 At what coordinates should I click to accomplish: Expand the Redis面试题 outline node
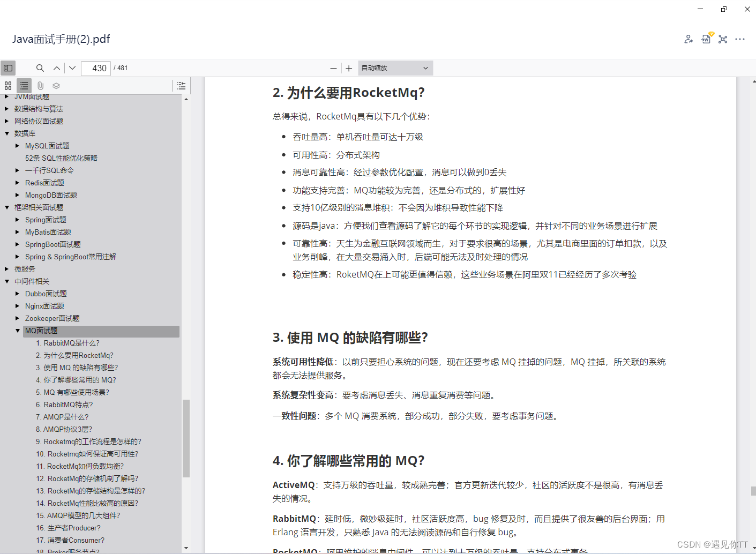[17, 183]
